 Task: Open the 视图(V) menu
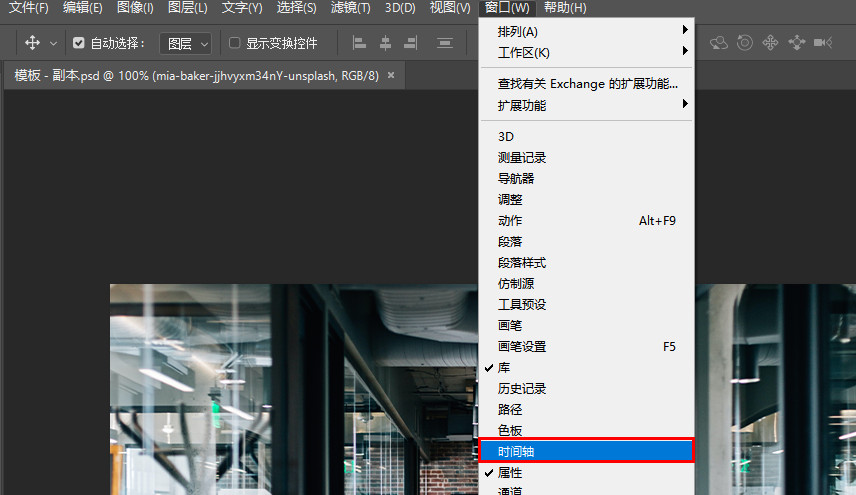[450, 8]
